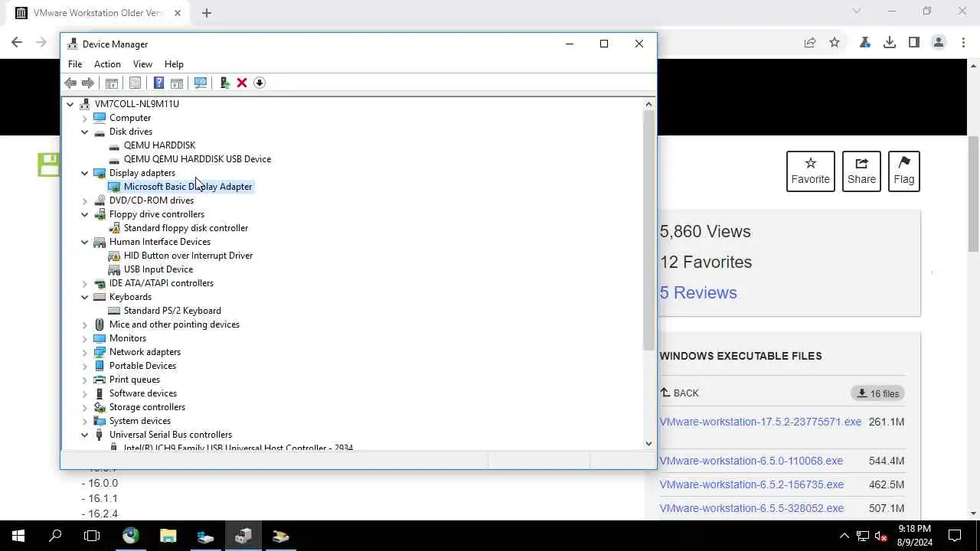
Task: Select Standard floppy disk controller
Action: (186, 228)
